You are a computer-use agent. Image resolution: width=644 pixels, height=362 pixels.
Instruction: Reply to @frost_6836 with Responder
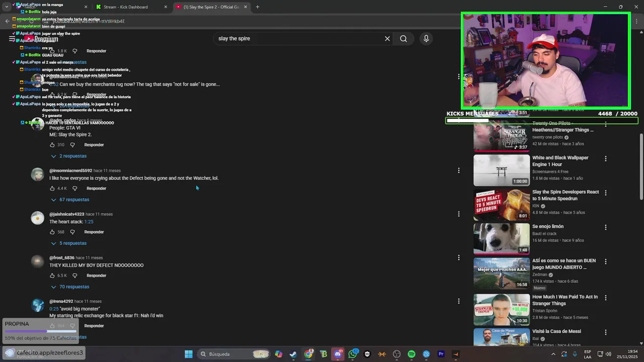[96, 276]
